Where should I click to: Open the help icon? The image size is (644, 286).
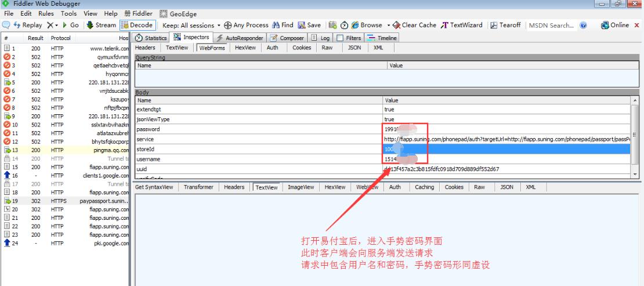coord(583,25)
